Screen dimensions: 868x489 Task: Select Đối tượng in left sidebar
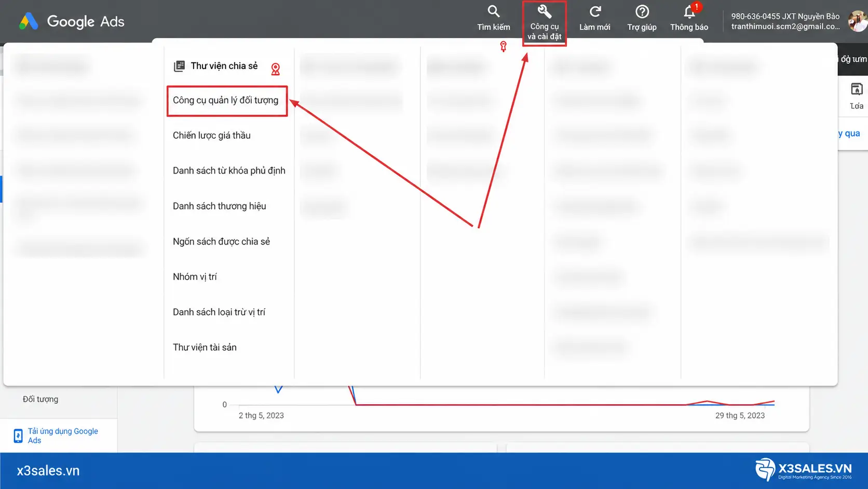point(40,399)
